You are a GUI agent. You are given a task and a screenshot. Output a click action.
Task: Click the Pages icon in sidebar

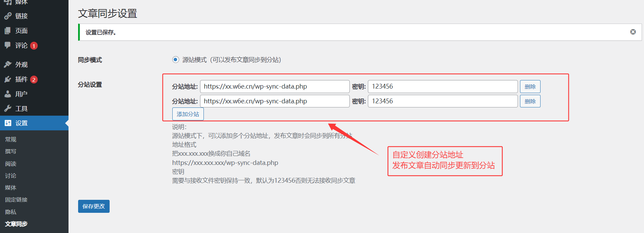click(x=8, y=31)
